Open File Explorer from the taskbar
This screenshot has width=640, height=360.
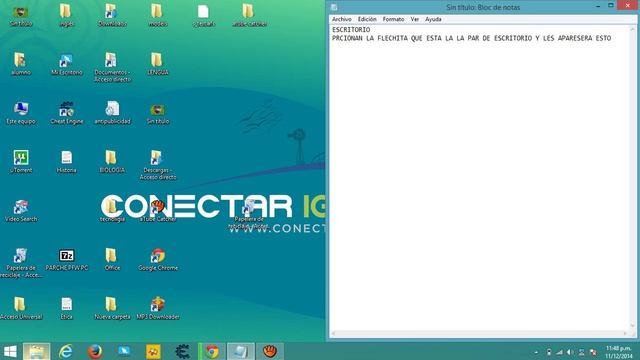[x=37, y=351]
